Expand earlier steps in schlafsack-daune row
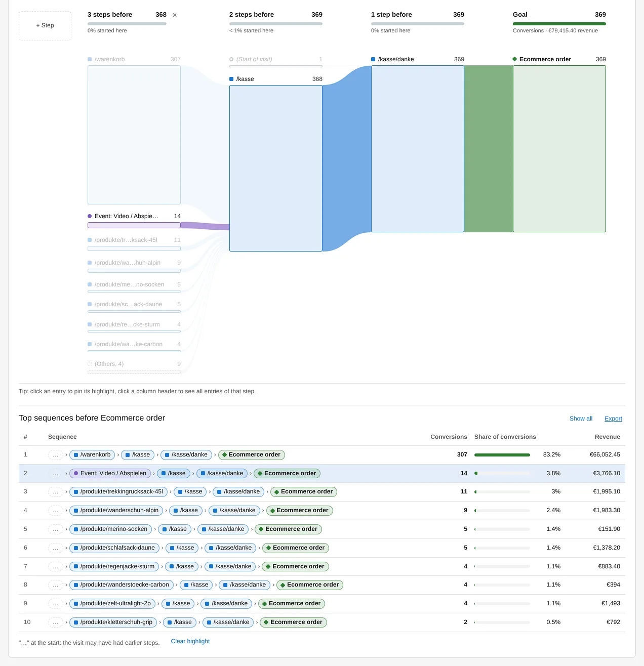 [x=56, y=548]
